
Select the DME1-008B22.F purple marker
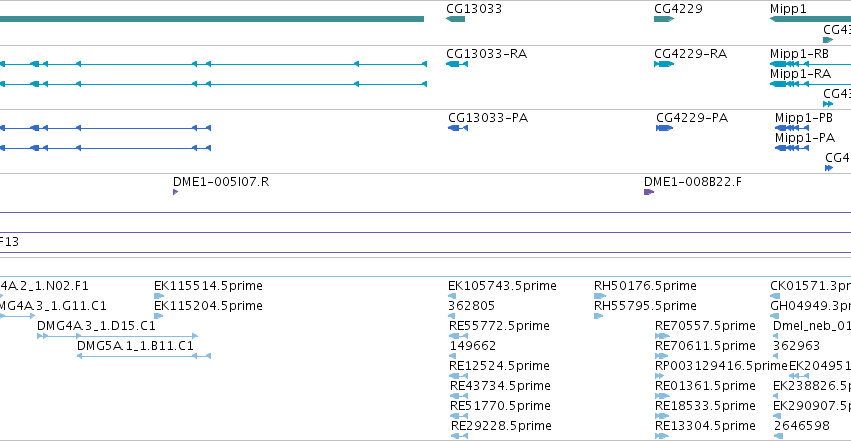[649, 192]
